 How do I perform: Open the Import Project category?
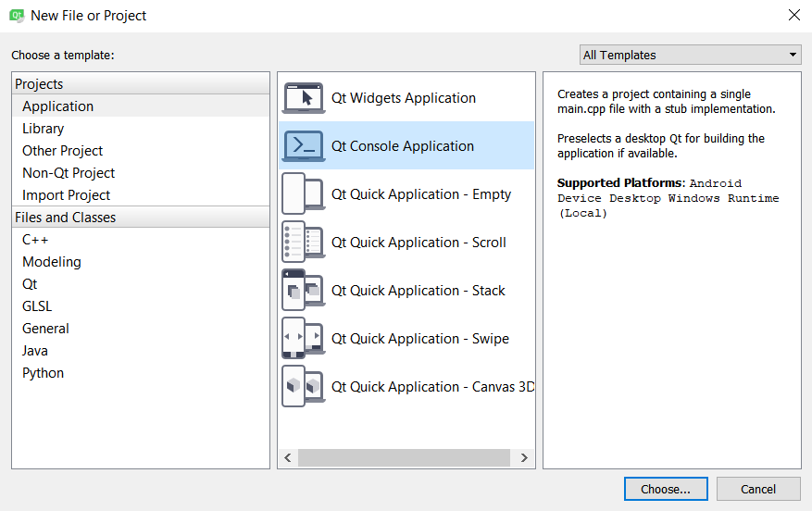click(67, 195)
